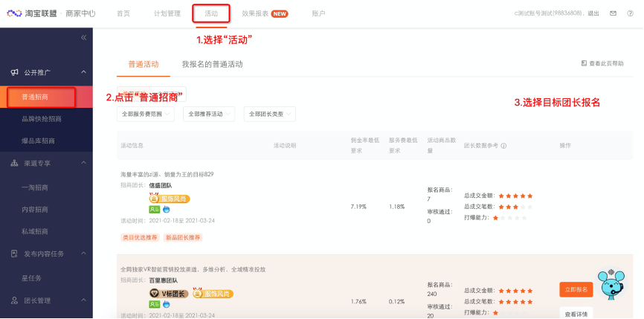This screenshot has width=644, height=319.
Task: Collapse the 渠道专享 section chevron
Action: coord(84,163)
